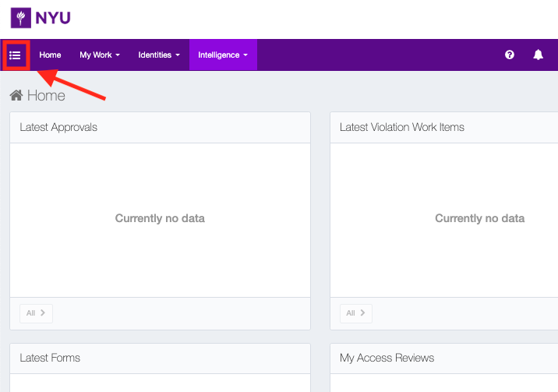Click the empty purple navbar area

[x=374, y=55]
